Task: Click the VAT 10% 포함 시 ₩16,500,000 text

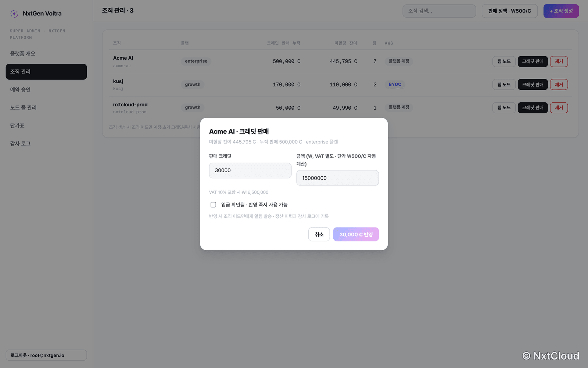Action: click(239, 192)
